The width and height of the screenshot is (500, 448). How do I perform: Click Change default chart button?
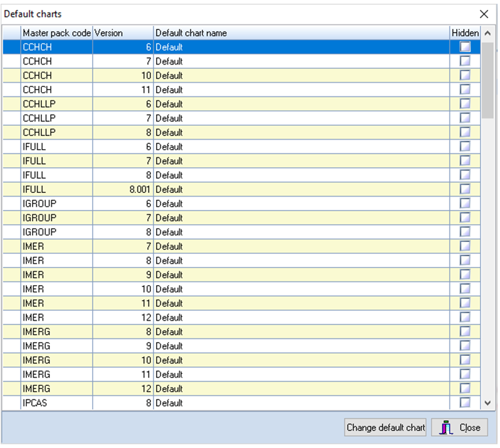pos(385,427)
